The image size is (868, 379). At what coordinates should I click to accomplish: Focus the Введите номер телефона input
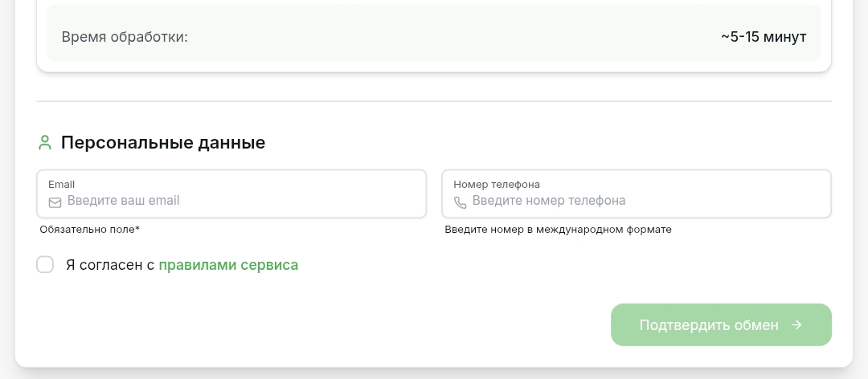[643, 201]
